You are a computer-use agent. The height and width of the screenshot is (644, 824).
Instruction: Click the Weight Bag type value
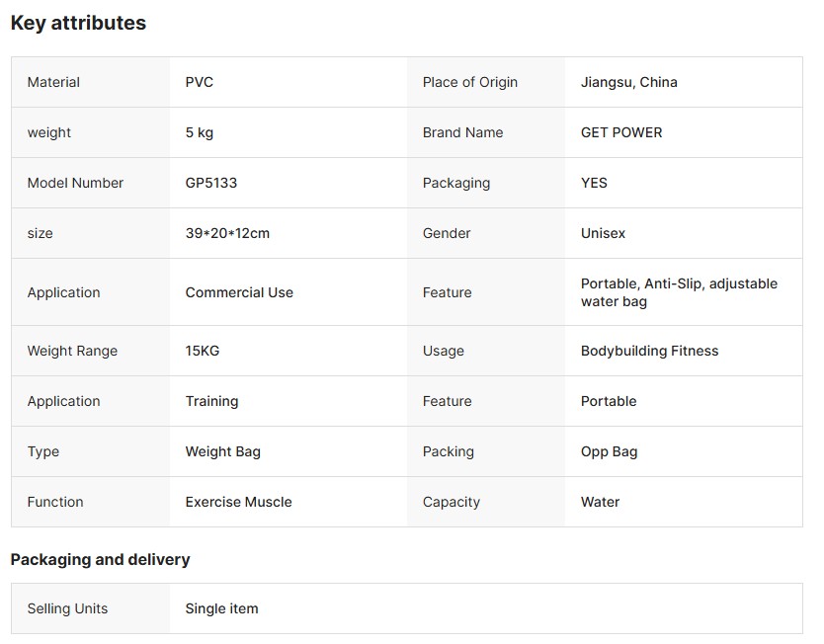[x=222, y=451]
